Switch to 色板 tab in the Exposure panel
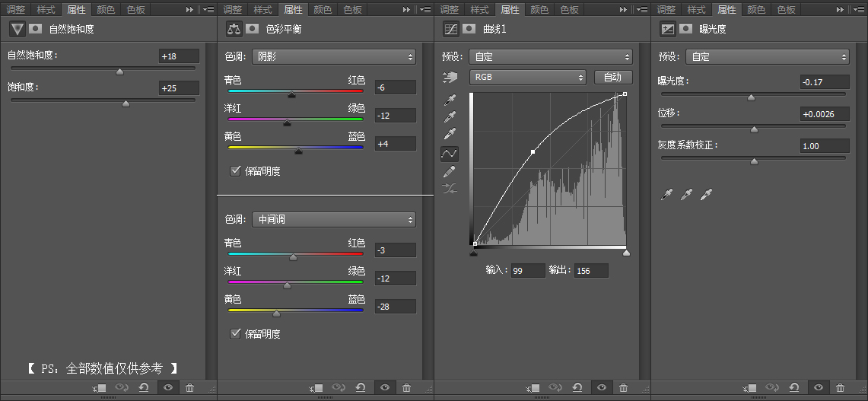Image resolution: width=868 pixels, height=401 pixels. (786, 9)
